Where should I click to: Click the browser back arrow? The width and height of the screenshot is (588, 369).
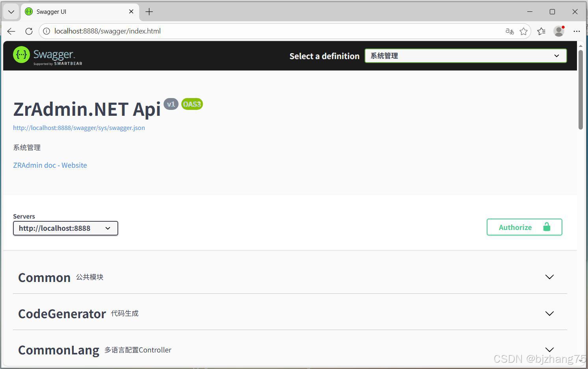(11, 31)
